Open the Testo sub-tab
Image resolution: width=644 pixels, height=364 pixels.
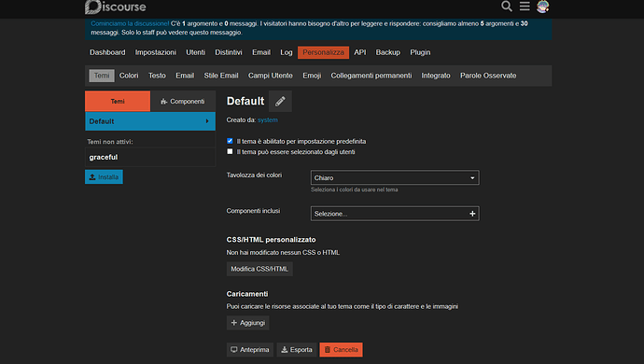tap(157, 76)
